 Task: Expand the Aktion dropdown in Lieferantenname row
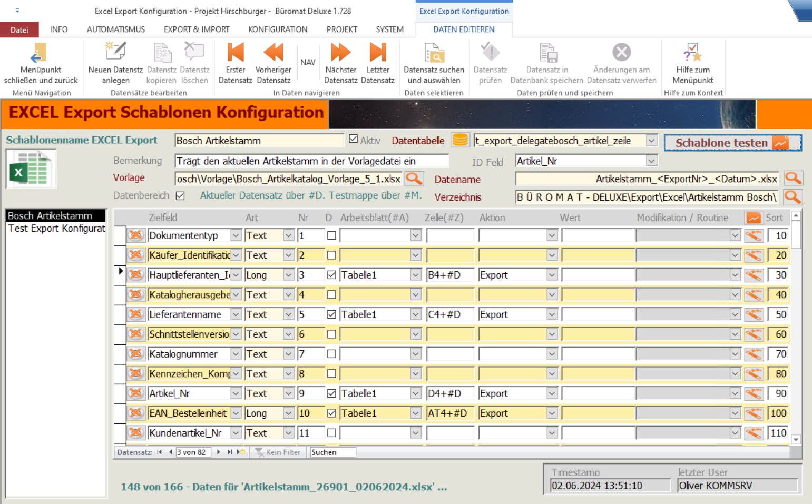(x=552, y=315)
